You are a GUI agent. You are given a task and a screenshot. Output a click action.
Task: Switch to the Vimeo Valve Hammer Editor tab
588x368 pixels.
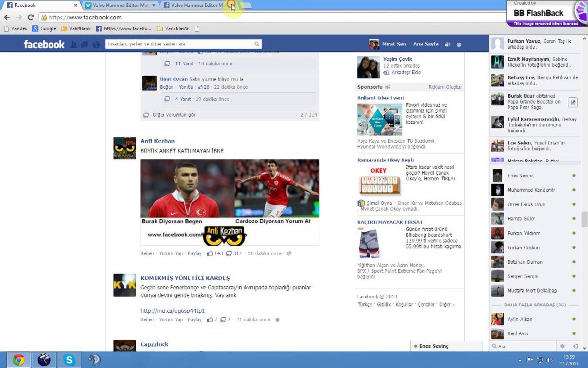120,5
